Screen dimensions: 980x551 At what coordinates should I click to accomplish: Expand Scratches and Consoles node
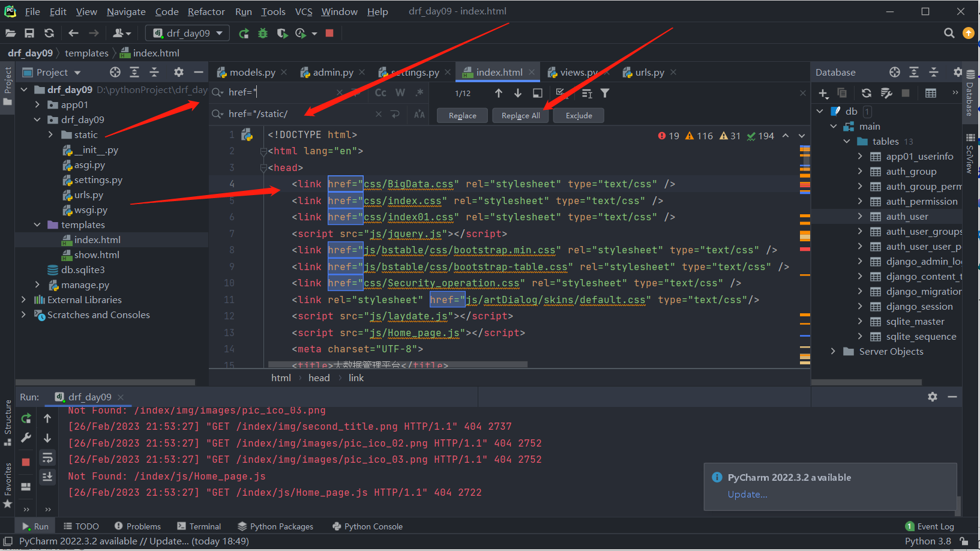click(x=23, y=315)
